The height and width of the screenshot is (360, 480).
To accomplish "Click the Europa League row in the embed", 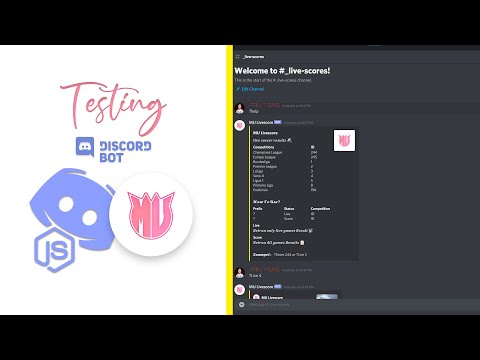I will click(285, 157).
